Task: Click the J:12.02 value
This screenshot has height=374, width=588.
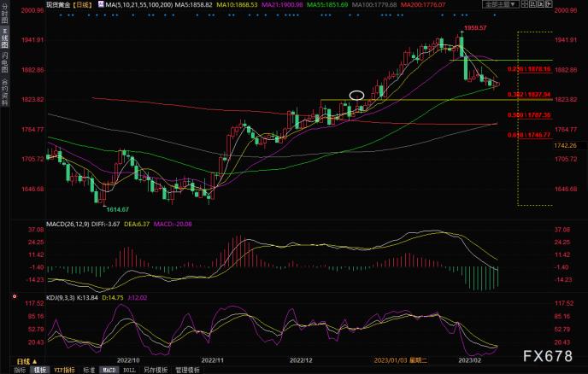Action: pos(138,298)
